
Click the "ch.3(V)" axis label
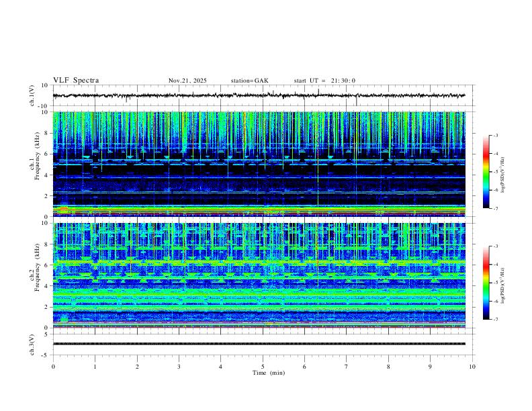click(x=32, y=345)
